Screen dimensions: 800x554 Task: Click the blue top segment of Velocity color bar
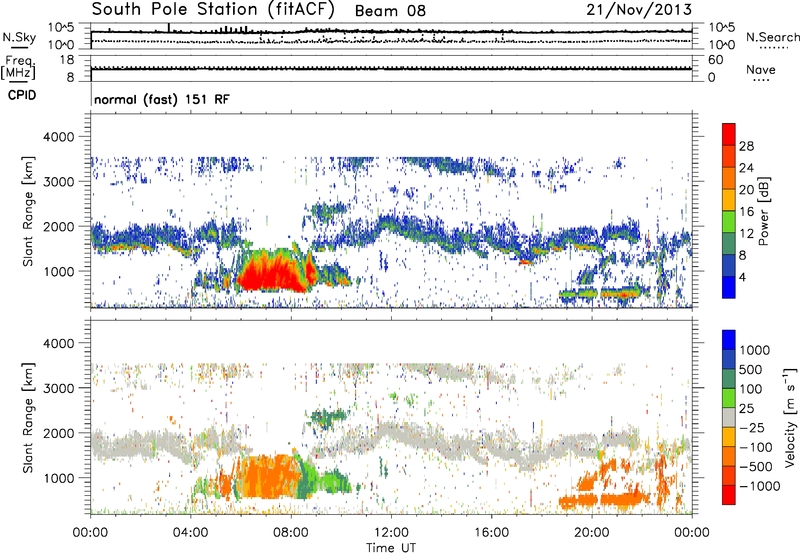coord(729,340)
